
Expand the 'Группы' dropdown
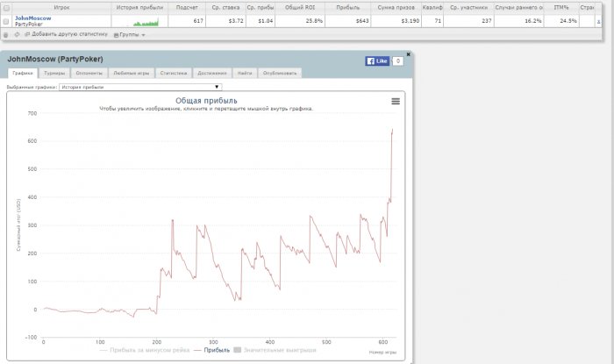pos(130,35)
